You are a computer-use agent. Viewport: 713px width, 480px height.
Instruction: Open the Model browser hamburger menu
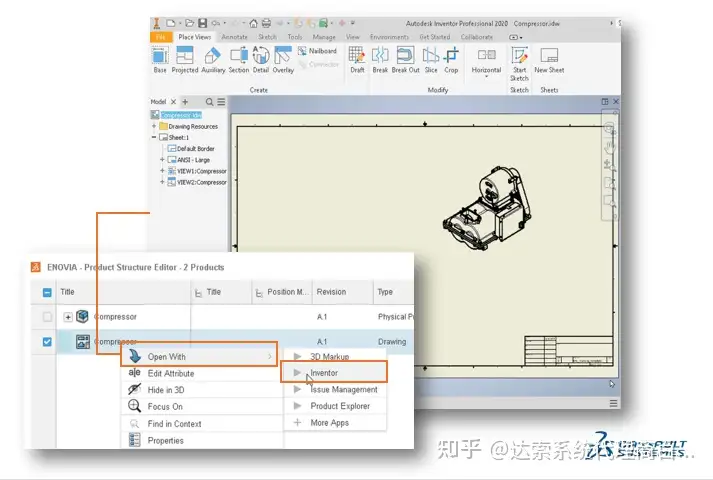click(221, 102)
